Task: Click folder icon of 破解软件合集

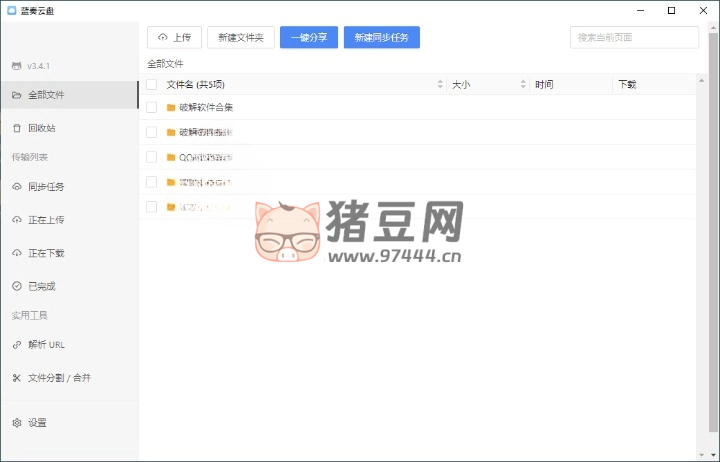Action: [171, 107]
